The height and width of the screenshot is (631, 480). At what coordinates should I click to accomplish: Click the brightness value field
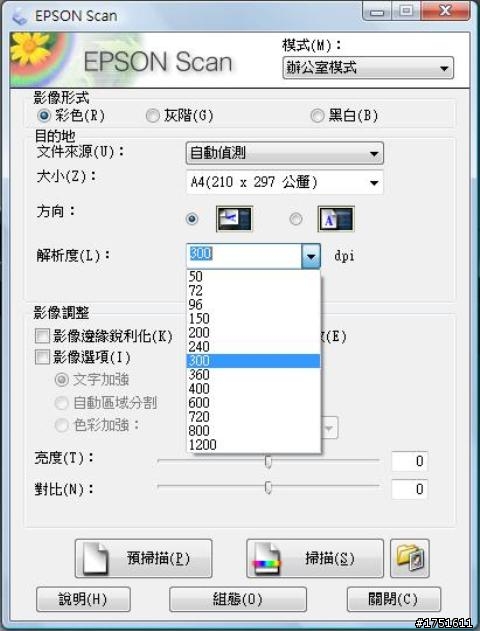coord(410,461)
